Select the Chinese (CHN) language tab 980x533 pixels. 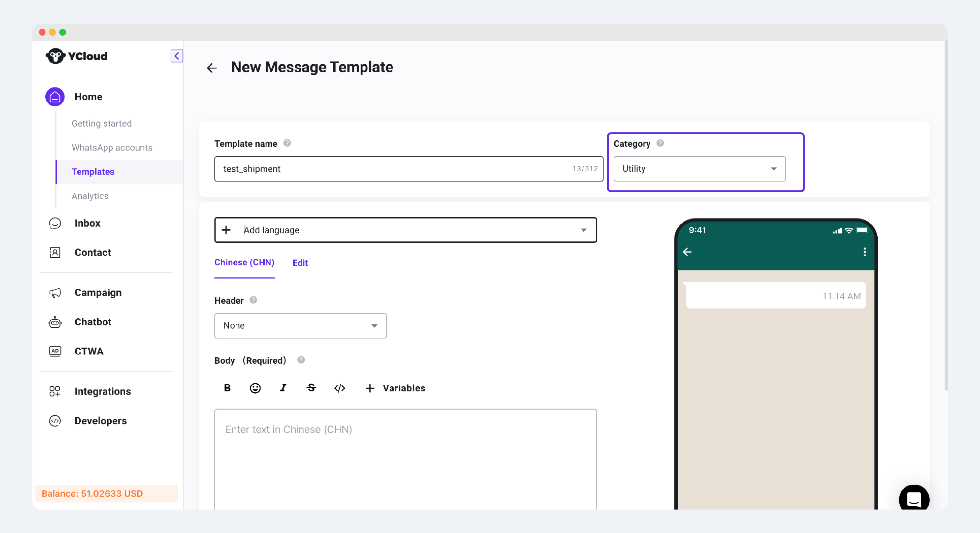point(244,263)
